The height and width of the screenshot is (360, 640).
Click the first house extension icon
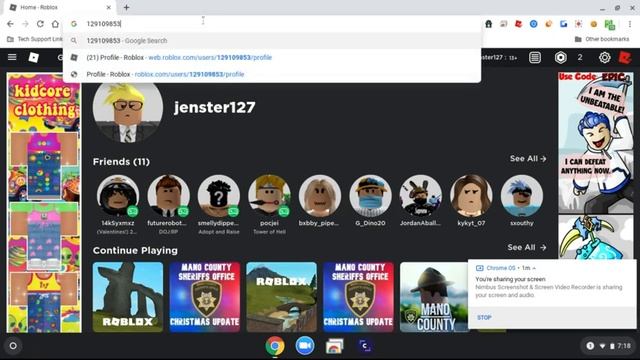[489, 24]
